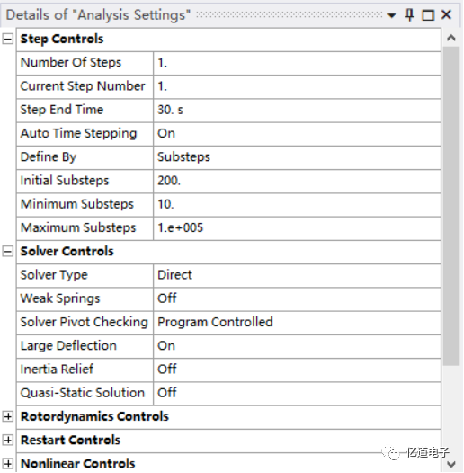The height and width of the screenshot is (473, 464).
Task: Pin the Analysis Settings details panel
Action: tap(410, 15)
